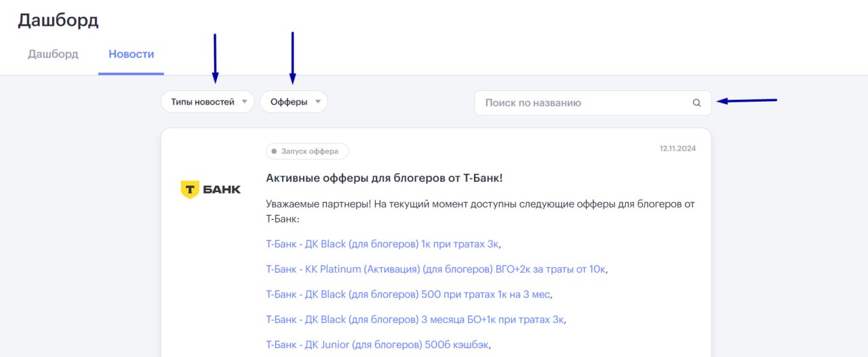
Task: Click the Дашборд page title
Action: point(58,20)
